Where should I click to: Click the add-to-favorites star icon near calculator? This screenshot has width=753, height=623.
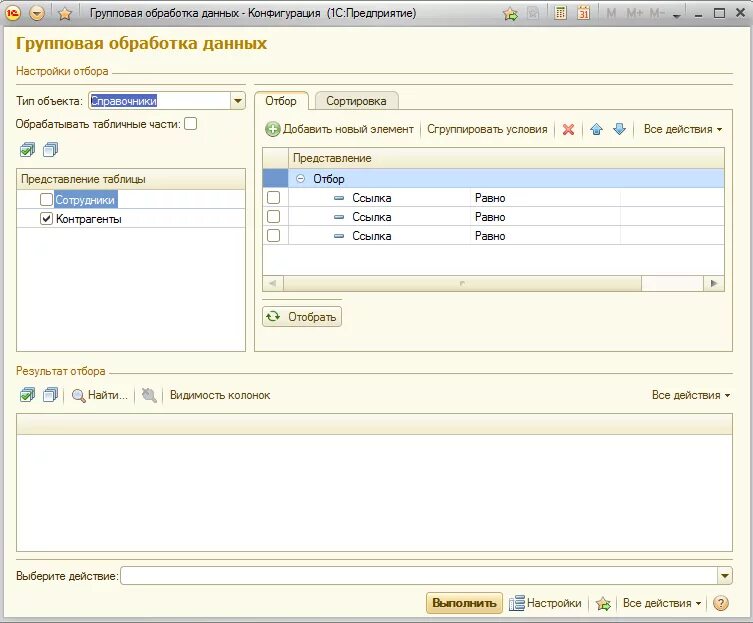(510, 13)
